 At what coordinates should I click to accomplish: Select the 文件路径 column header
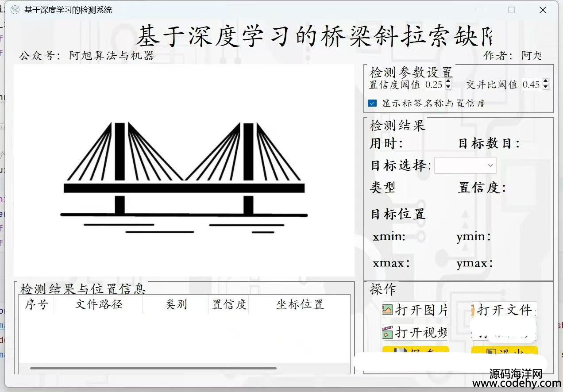(x=98, y=304)
